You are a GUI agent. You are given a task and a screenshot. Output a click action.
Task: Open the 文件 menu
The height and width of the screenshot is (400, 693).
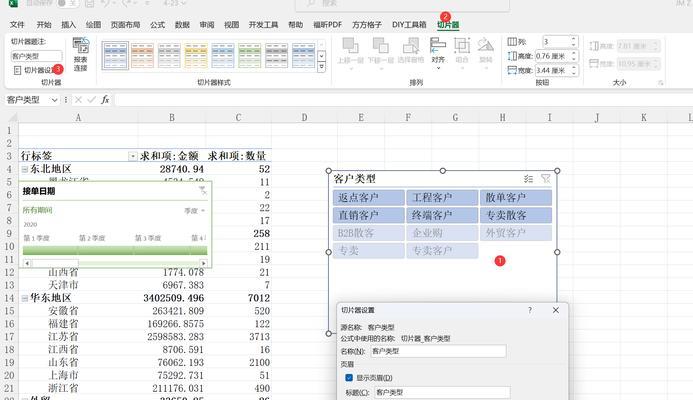(17, 25)
